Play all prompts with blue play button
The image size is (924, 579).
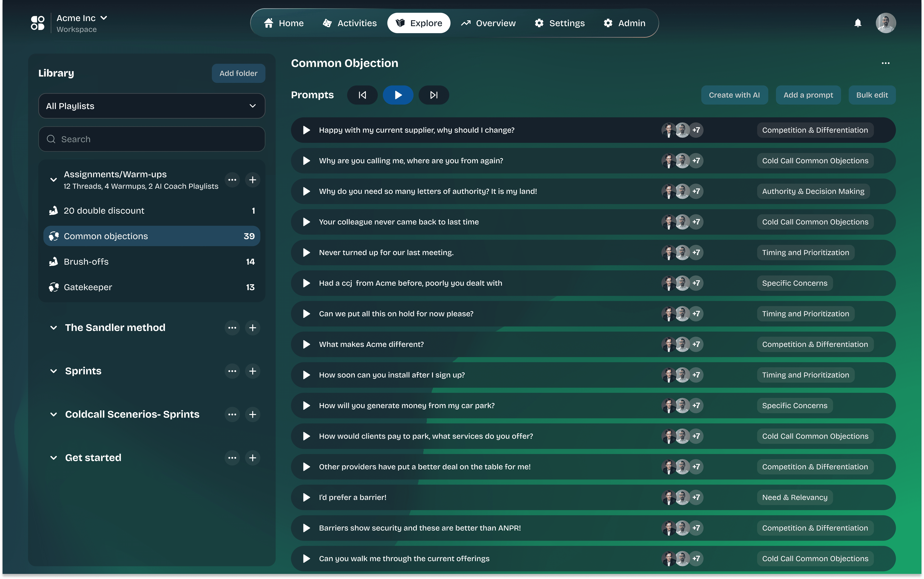point(398,95)
